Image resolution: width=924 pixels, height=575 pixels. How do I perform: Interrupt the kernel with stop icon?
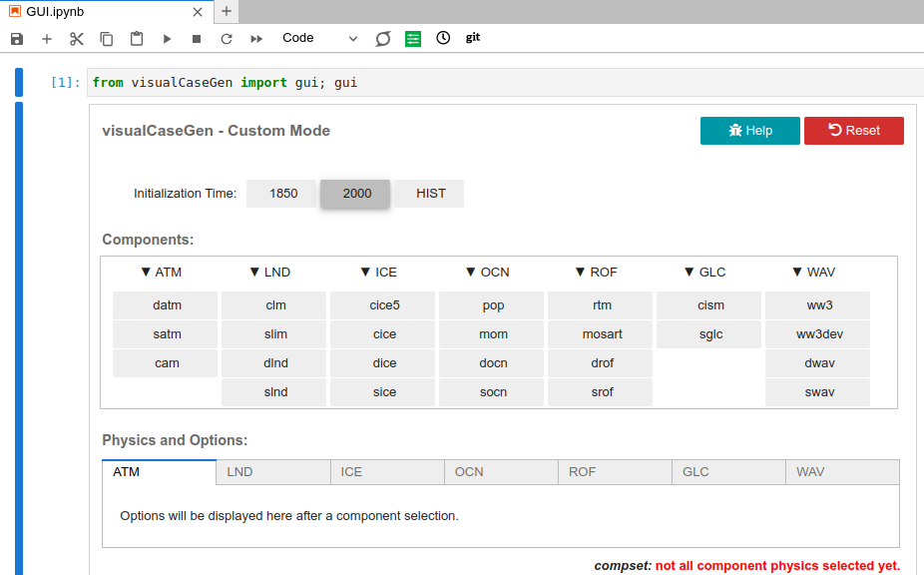coord(197,39)
